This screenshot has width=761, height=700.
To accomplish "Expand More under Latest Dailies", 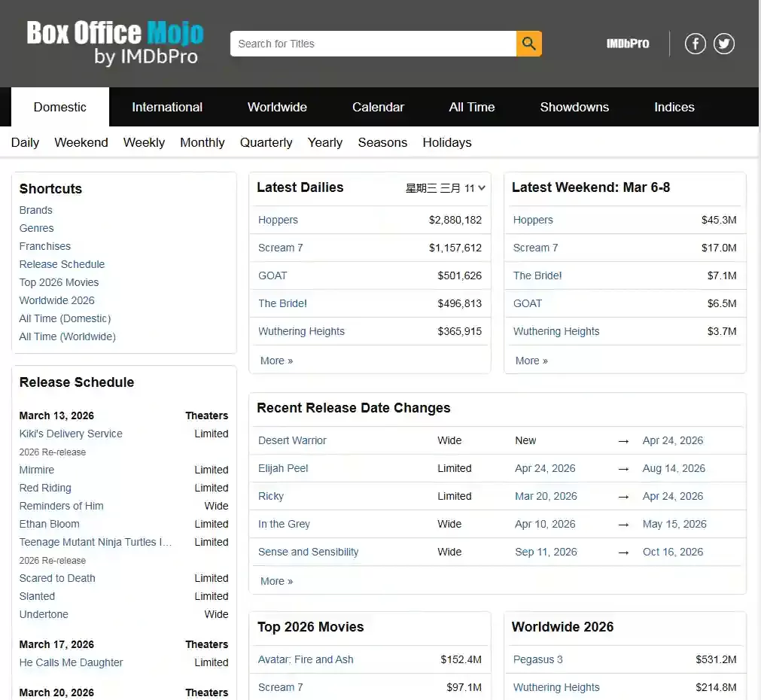I will [x=276, y=361].
